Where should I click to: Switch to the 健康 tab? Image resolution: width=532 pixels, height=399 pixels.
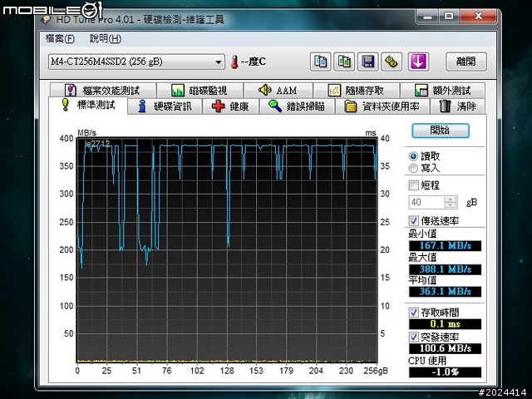(230, 106)
